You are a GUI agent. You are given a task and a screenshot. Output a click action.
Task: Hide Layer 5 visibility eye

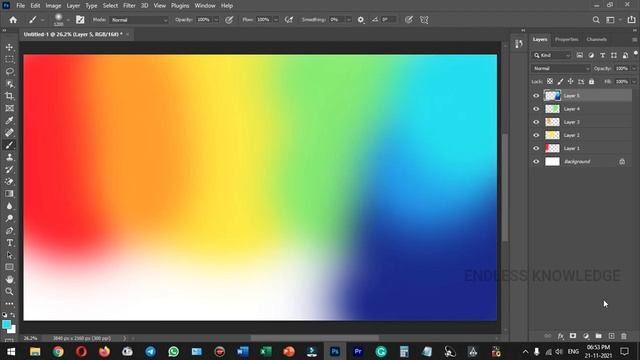pyautogui.click(x=536, y=96)
